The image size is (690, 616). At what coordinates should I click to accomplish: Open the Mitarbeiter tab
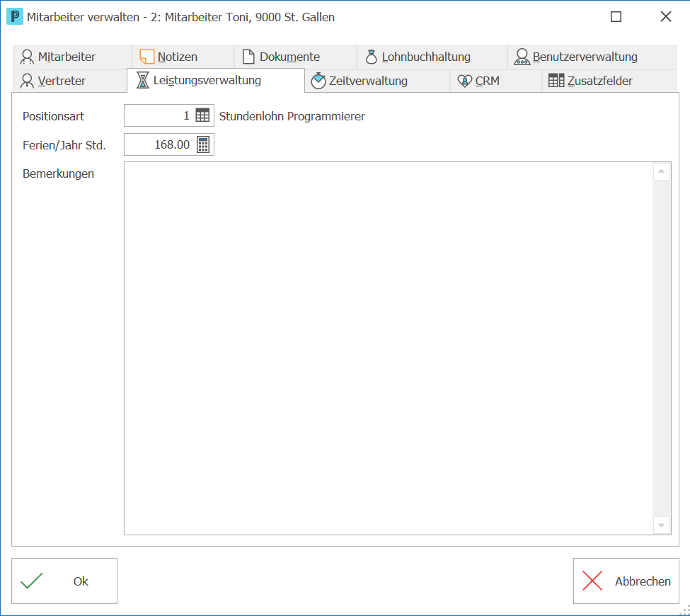pyautogui.click(x=72, y=57)
